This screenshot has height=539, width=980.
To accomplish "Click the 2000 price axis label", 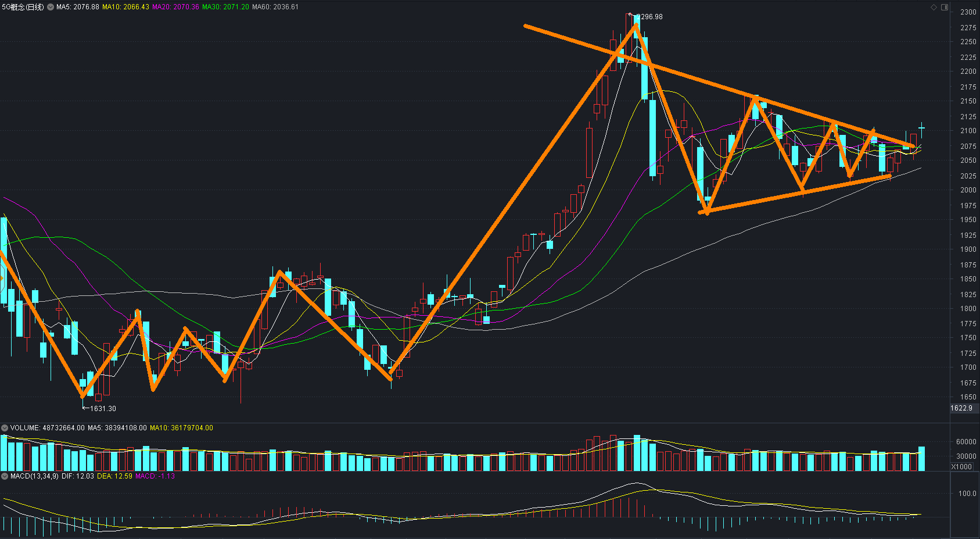I will [x=968, y=190].
